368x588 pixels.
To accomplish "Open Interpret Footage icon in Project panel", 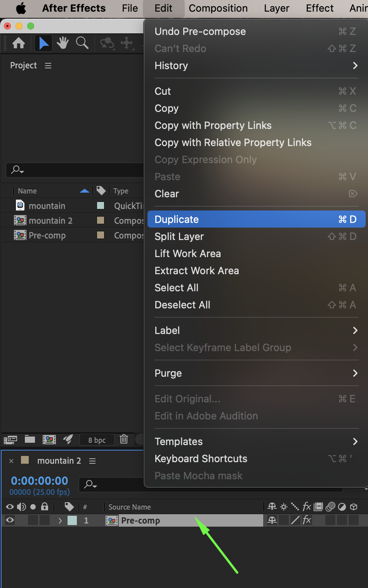I will coord(10,440).
